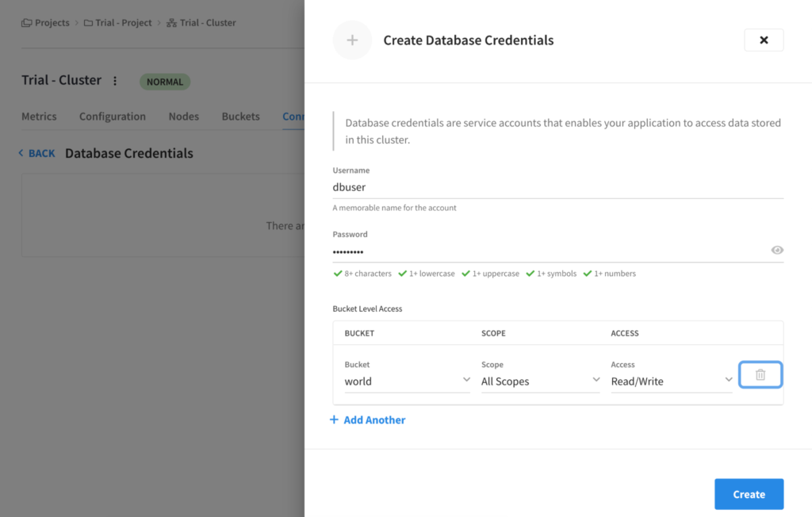Open the Access dropdown showing Read/Write
Viewport: 812px width, 517px height.
click(671, 381)
